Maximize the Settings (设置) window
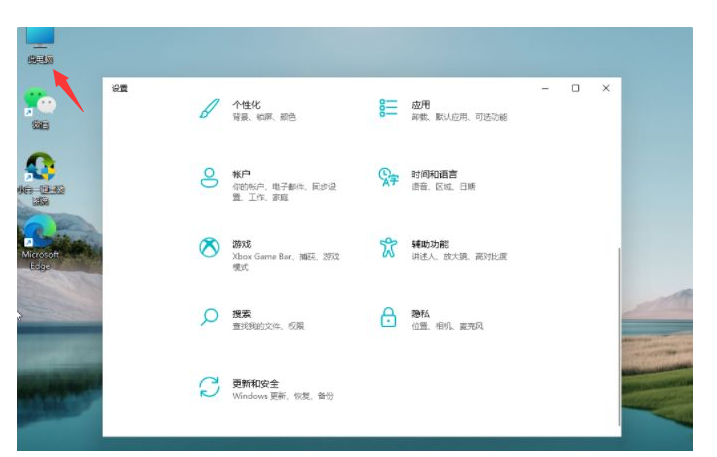Screen dimensions: 717x457 pos(575,88)
